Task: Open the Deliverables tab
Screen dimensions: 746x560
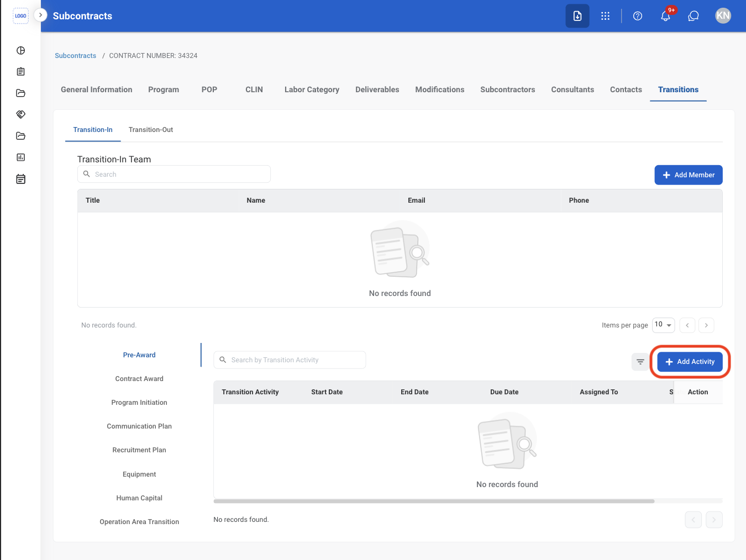Action: (377, 89)
